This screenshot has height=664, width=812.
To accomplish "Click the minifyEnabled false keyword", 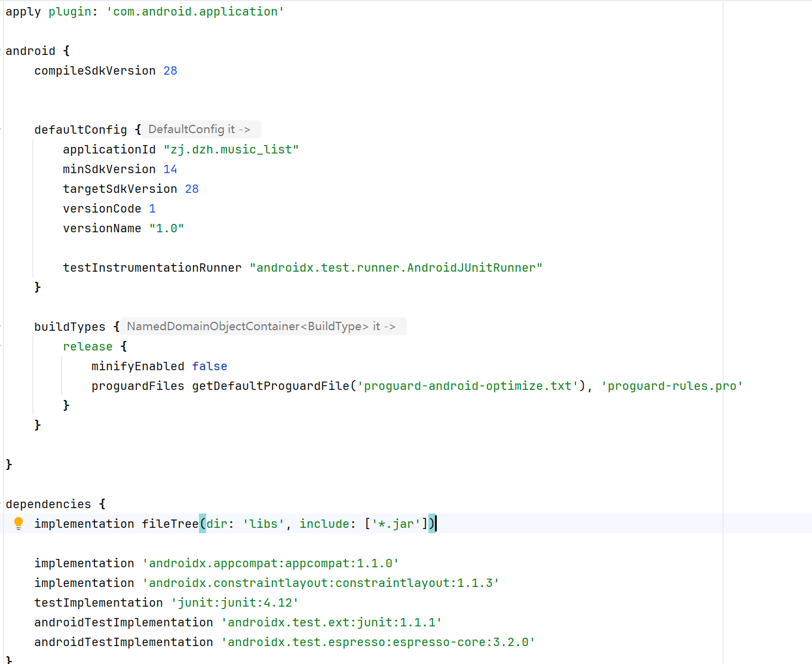I will (210, 366).
